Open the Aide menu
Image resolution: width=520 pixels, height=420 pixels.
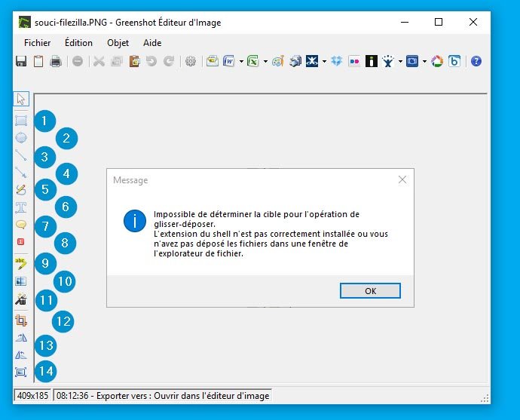tap(152, 43)
